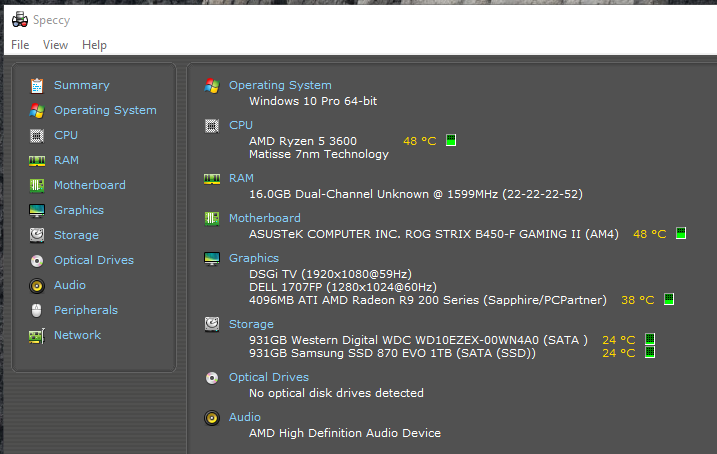Click the CPU temperature indicator icon

451,140
